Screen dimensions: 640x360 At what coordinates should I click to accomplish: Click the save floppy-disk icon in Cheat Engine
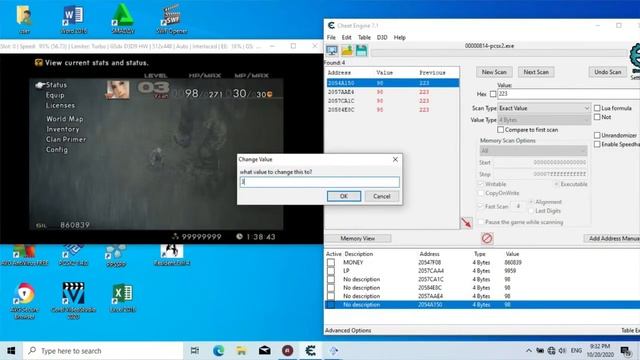coord(361,51)
